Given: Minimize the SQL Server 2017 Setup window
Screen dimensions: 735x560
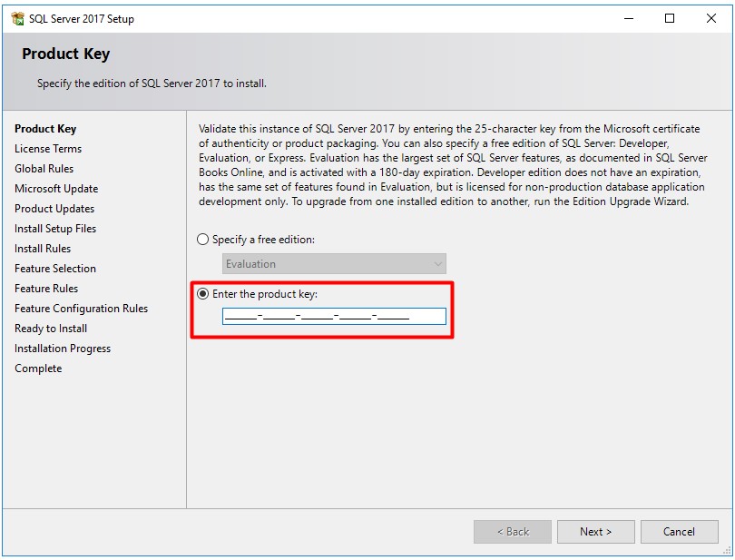Looking at the screenshot, I should 629,18.
